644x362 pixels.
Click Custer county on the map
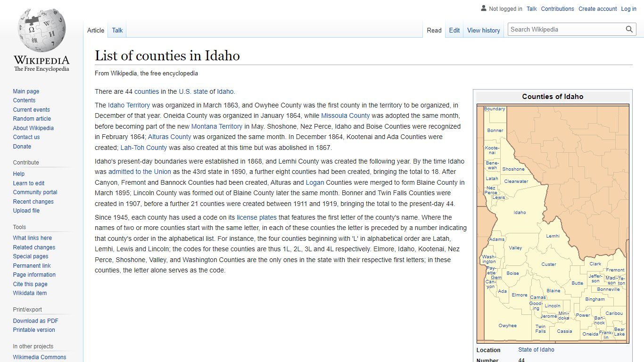549,264
